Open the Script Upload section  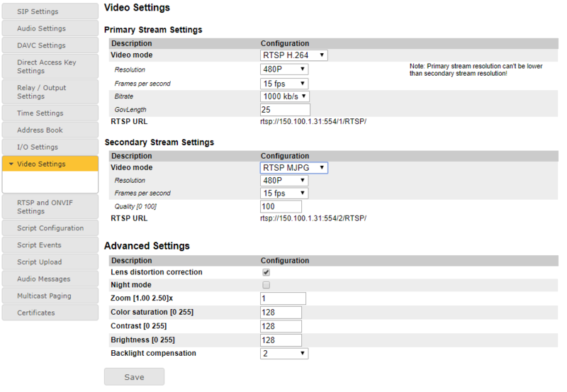50,262
